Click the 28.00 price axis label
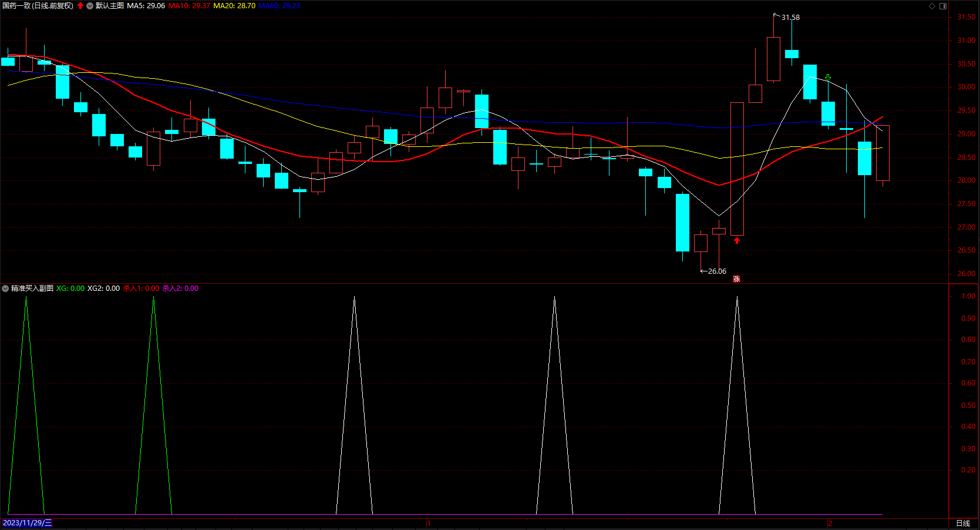 966,180
